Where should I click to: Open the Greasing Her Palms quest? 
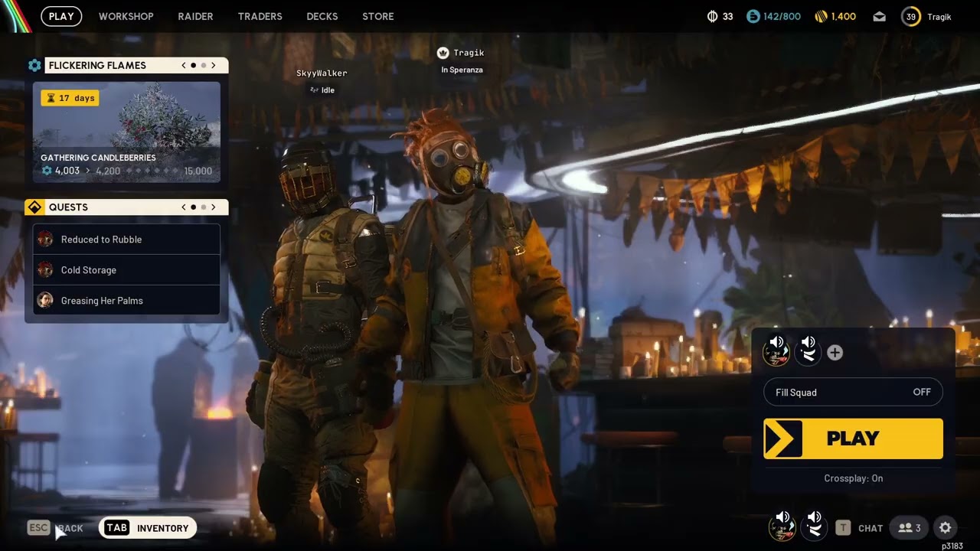[x=126, y=301]
